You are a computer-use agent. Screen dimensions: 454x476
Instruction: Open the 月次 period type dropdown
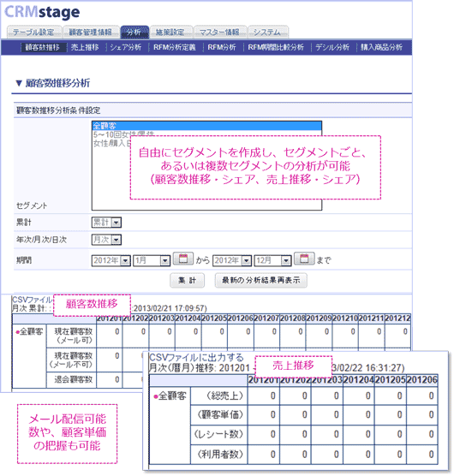(106, 240)
